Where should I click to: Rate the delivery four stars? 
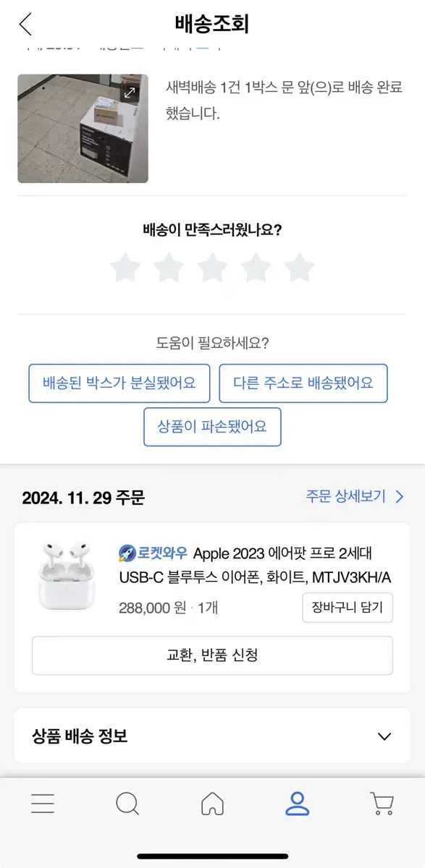click(256, 268)
